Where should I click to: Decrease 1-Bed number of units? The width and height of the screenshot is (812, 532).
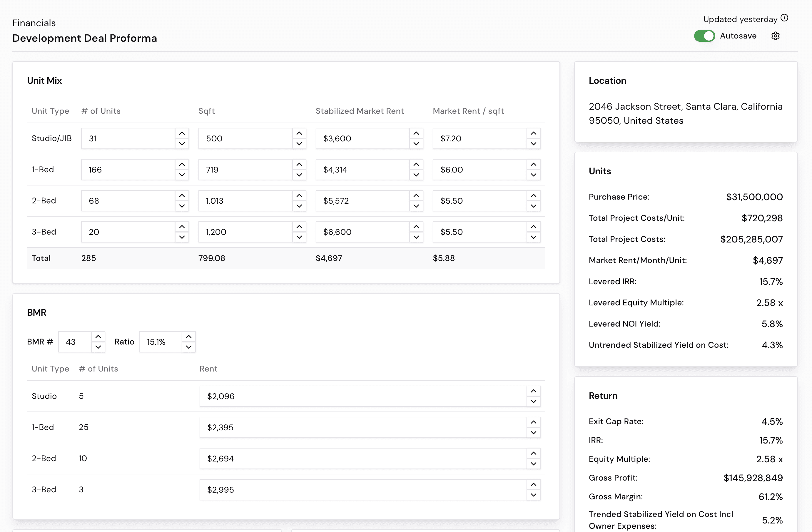pos(182,175)
